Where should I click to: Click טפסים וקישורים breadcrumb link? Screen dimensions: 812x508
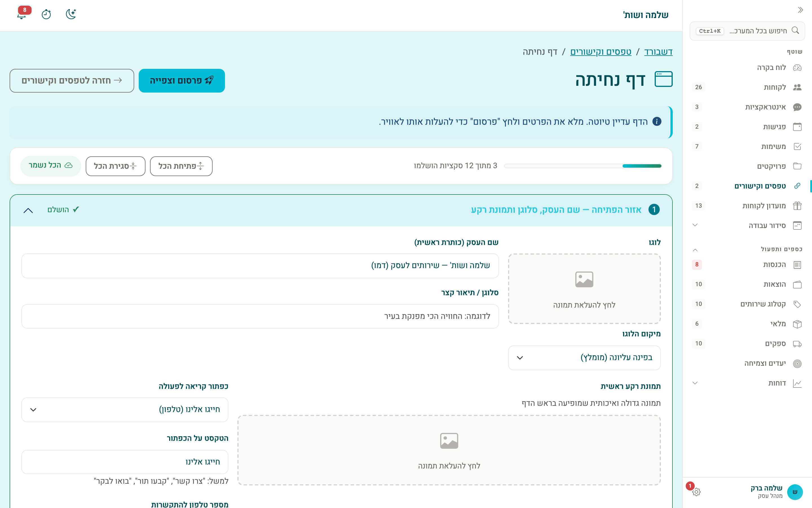(601, 52)
